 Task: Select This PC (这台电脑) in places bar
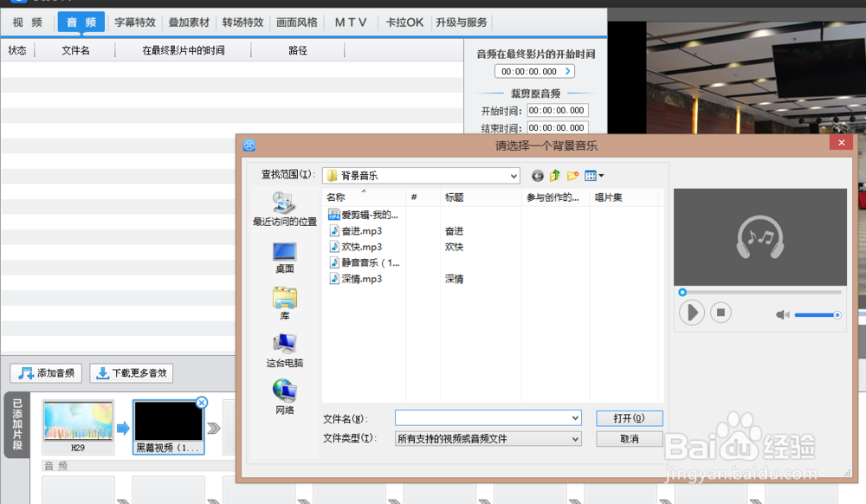pos(284,351)
